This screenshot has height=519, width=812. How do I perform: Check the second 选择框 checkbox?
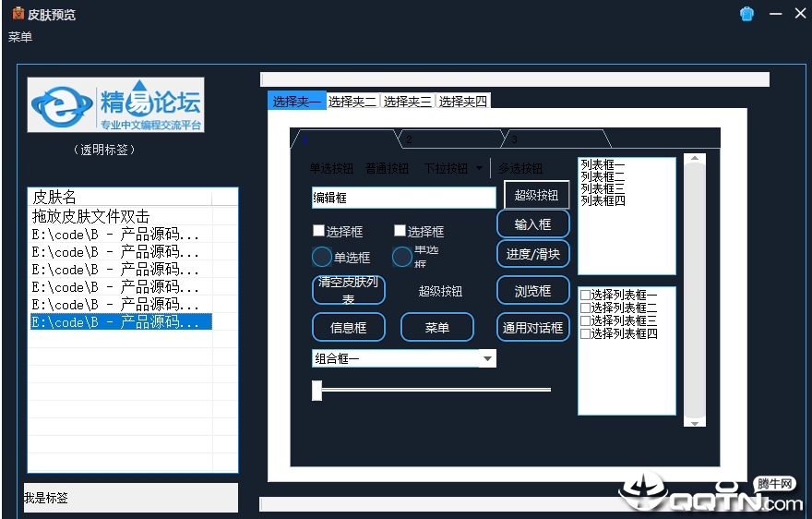(400, 230)
